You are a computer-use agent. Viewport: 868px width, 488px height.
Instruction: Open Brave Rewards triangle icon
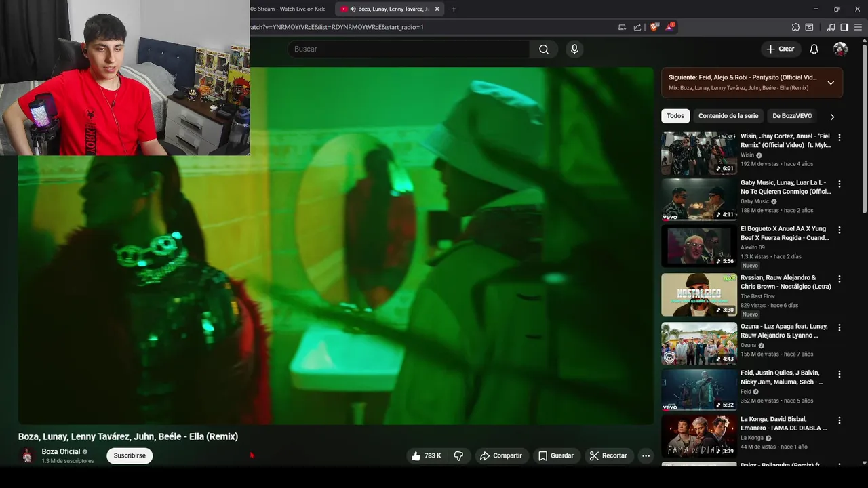click(x=669, y=27)
